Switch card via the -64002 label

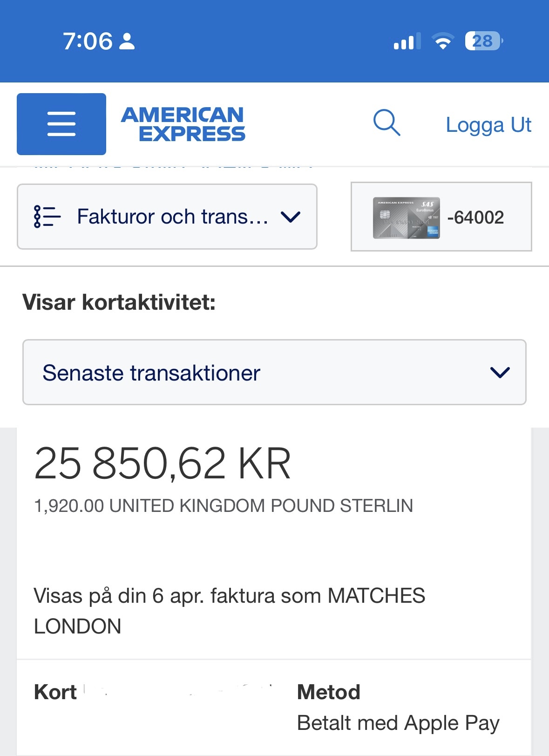point(475,218)
